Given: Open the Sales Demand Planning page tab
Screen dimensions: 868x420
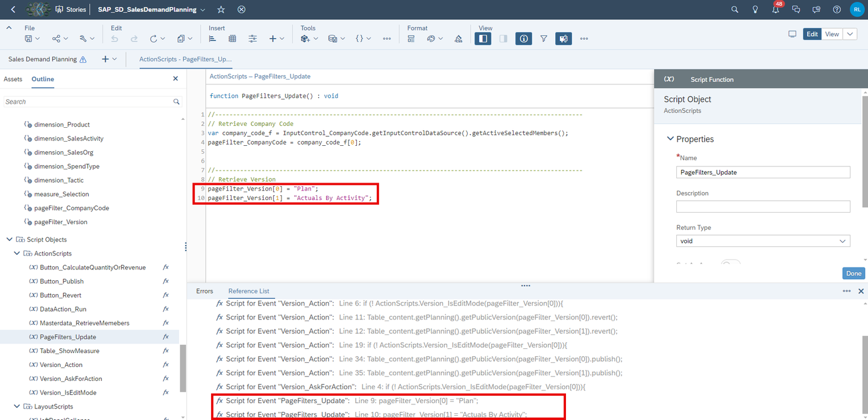Looking at the screenshot, I should pos(48,59).
